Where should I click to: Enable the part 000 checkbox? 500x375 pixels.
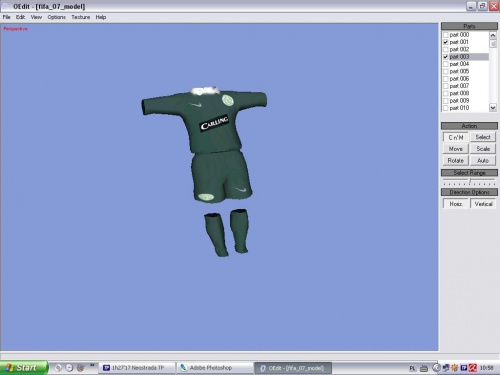pyautogui.click(x=445, y=35)
